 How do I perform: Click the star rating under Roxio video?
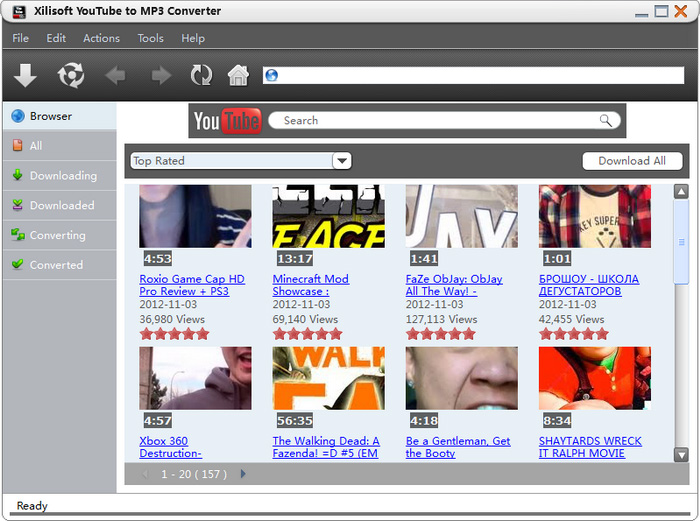pos(174,334)
